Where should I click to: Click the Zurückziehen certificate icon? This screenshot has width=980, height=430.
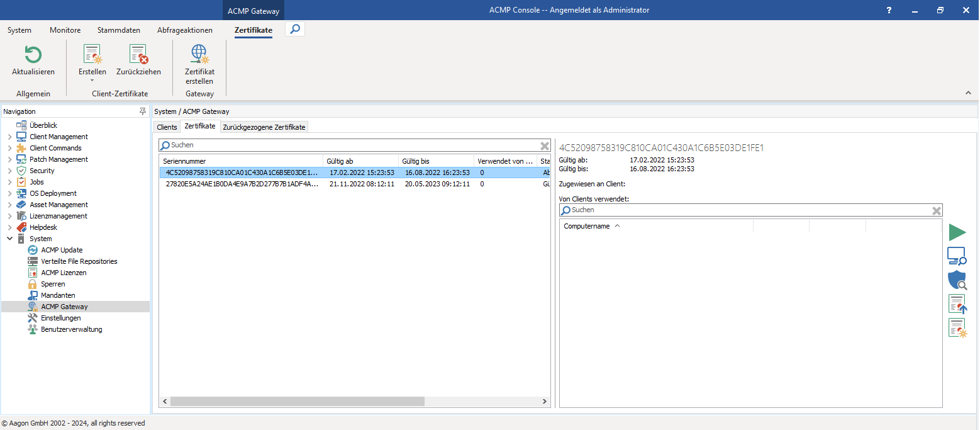tap(138, 55)
